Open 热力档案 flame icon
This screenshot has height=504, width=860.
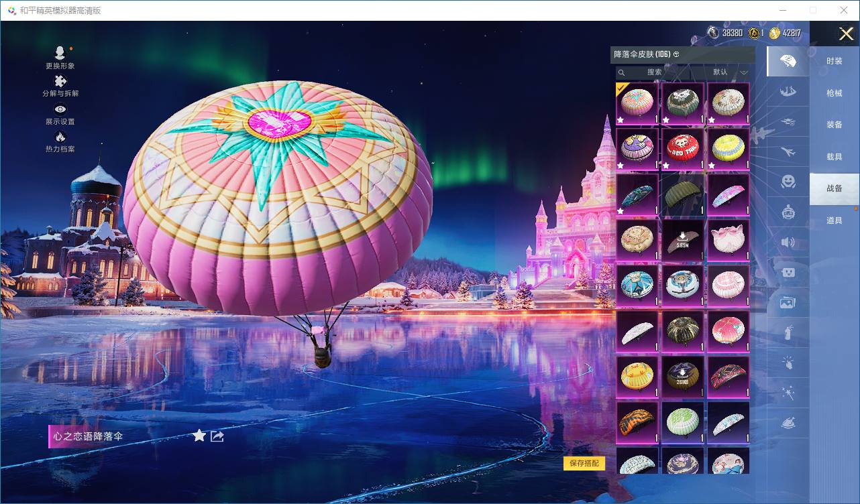tap(60, 137)
